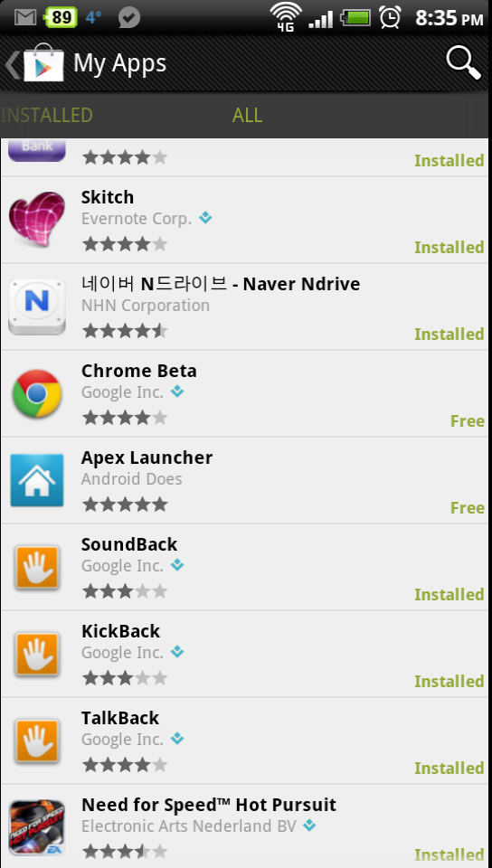
Task: Tap the Play Store bag icon to go back
Action: [x=43, y=63]
